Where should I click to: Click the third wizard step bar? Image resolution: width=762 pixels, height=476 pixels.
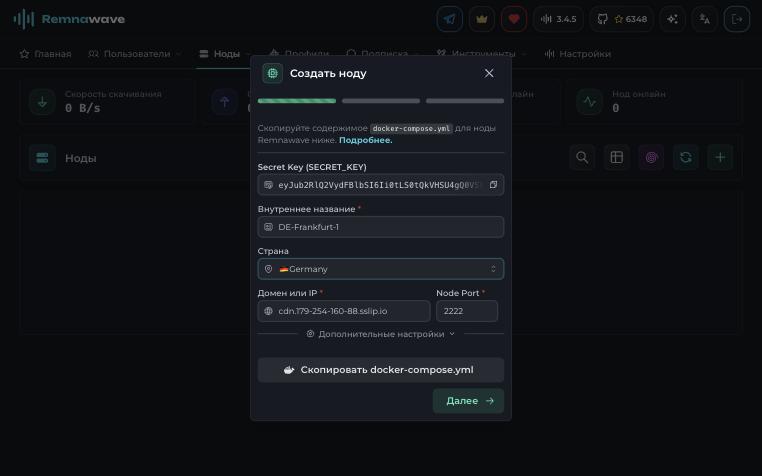point(465,101)
